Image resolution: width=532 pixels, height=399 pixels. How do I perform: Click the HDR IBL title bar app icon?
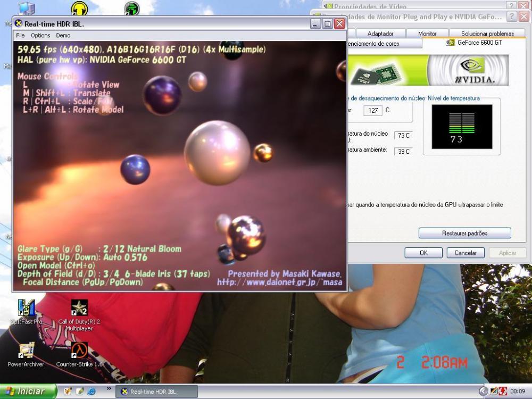(x=19, y=24)
